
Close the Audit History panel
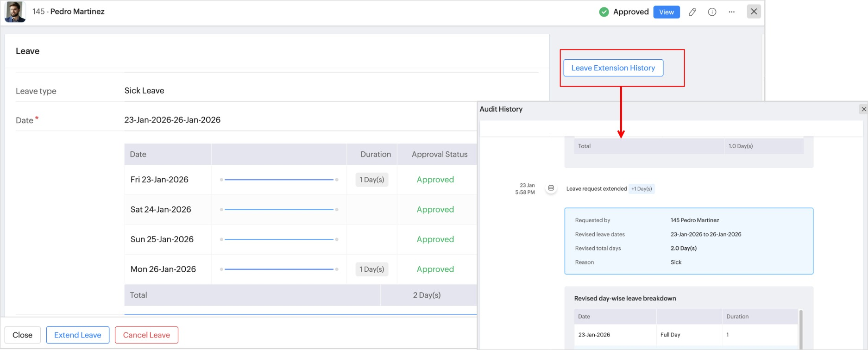(x=863, y=109)
